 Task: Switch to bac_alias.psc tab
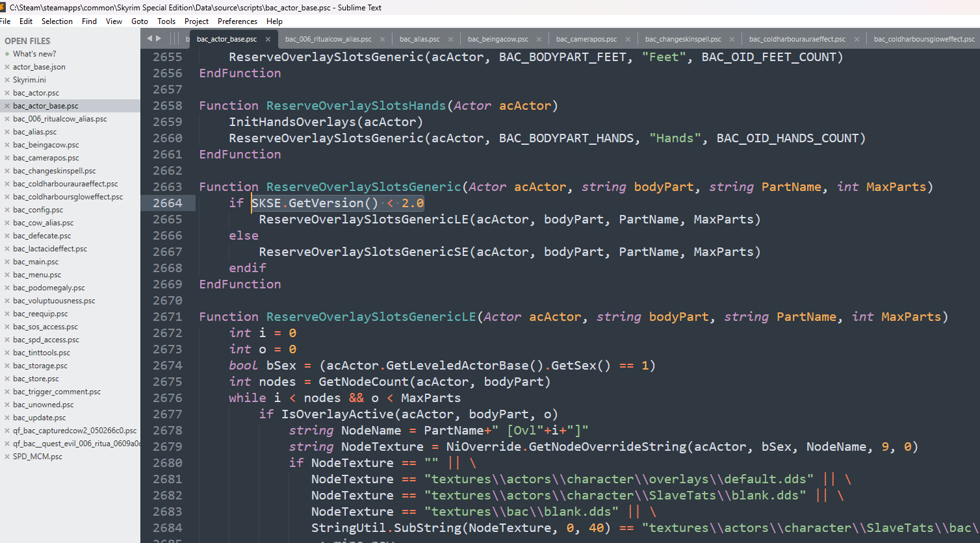(420, 39)
